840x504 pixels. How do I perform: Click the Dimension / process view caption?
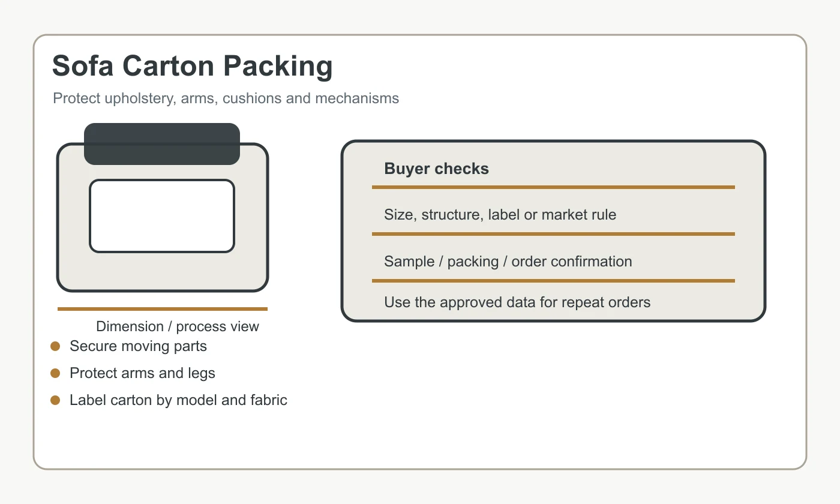click(178, 326)
